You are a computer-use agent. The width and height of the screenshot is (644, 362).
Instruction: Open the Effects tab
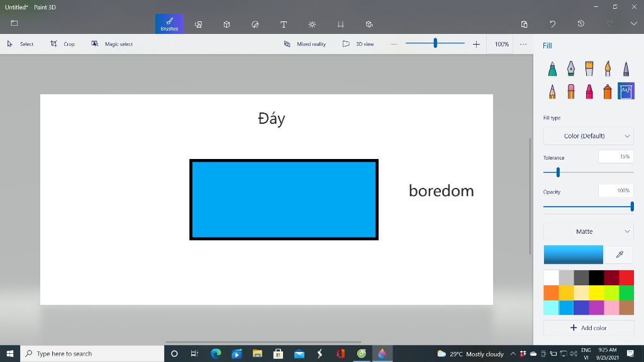pos(312,25)
